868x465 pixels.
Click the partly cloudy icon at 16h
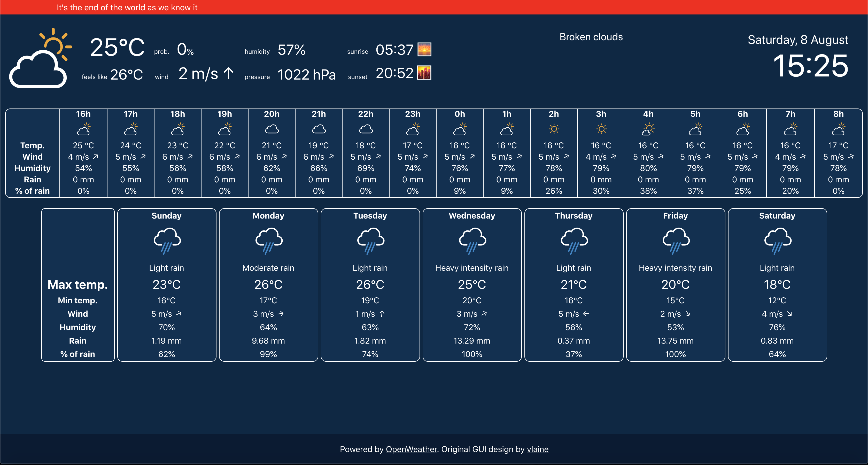83,129
